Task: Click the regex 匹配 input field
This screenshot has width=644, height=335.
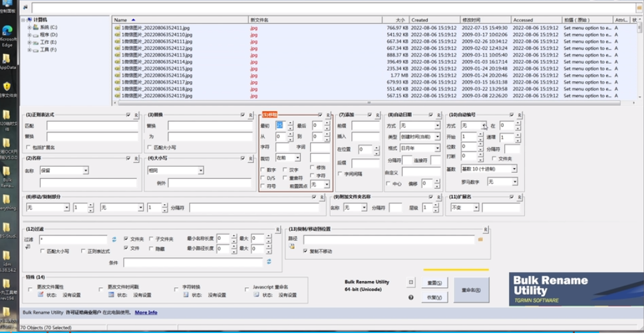Action: (91, 126)
